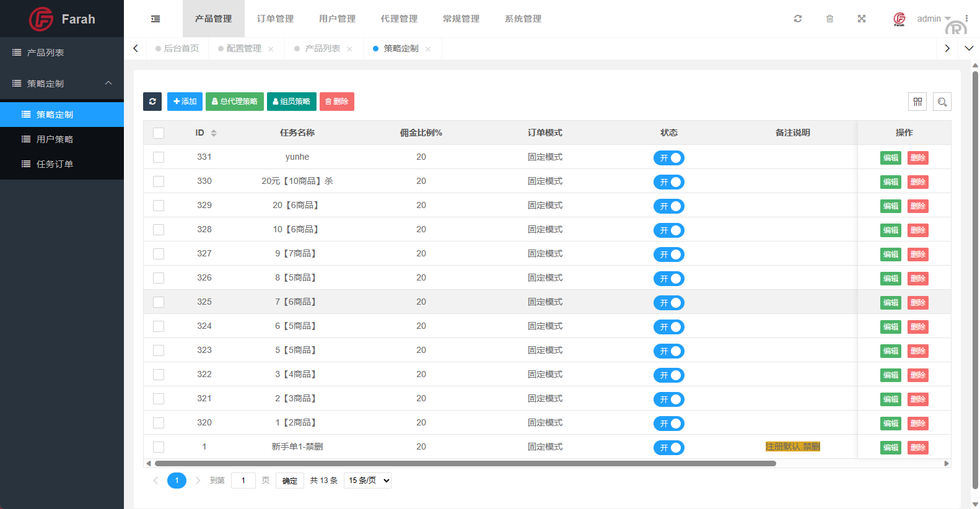The image size is (980, 509).
Task: Open 用户策略 in the sidebar
Action: (x=55, y=139)
